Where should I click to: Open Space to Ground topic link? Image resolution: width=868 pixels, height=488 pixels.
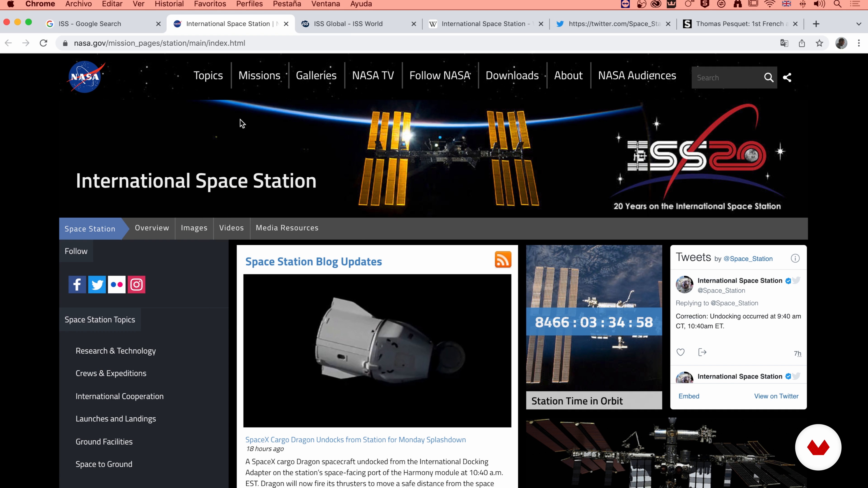pyautogui.click(x=104, y=465)
